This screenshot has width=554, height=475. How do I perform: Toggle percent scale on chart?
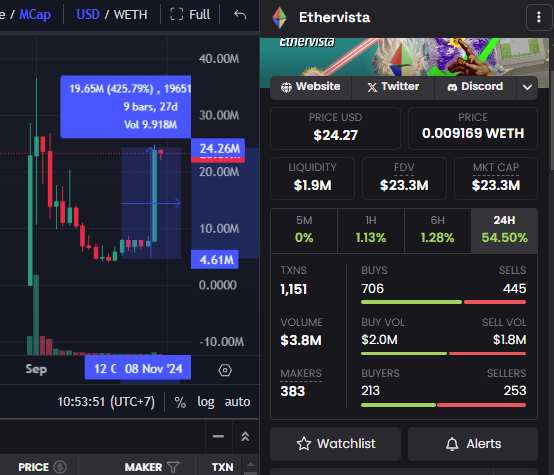coord(180,402)
